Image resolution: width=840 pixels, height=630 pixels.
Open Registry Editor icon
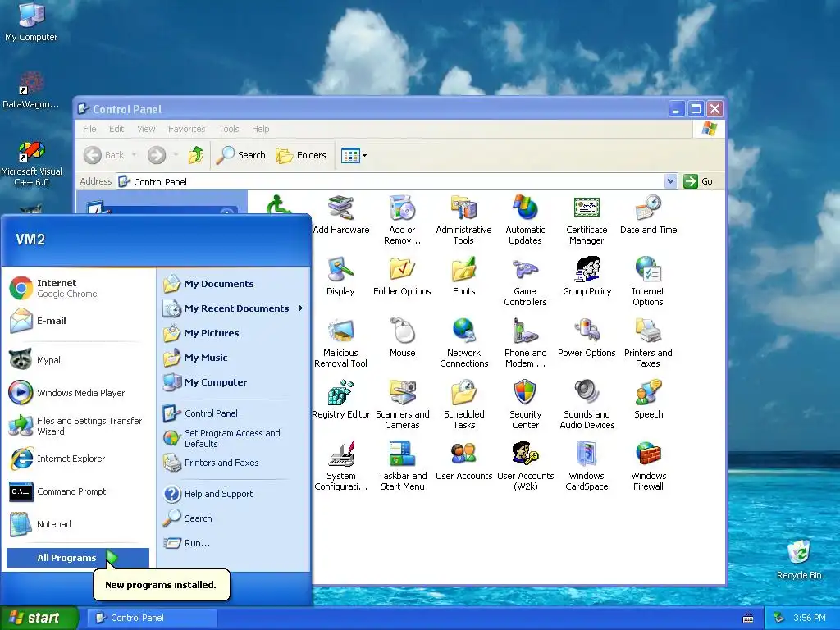(340, 399)
